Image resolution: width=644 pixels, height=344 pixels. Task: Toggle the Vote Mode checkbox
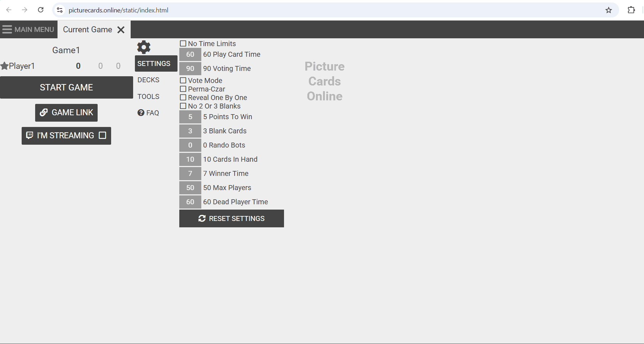[183, 81]
